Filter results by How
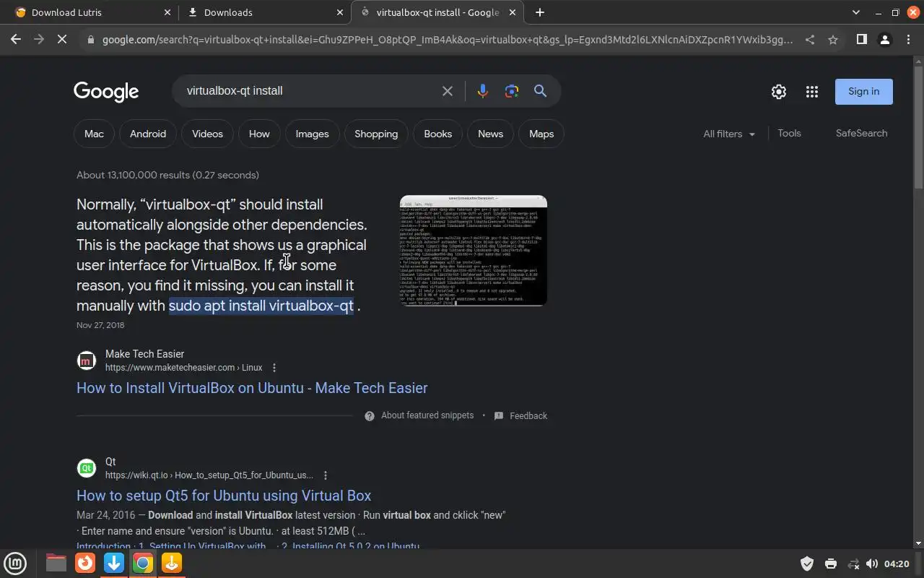 coord(259,134)
